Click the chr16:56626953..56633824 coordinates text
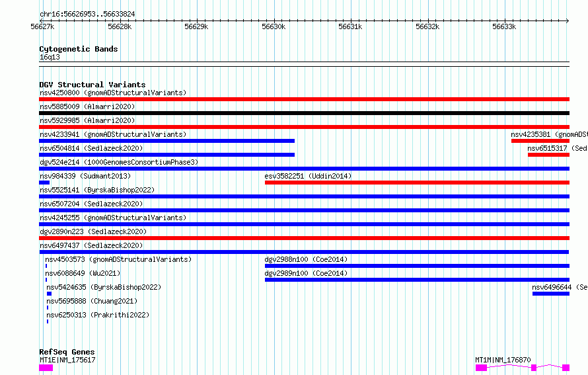This screenshot has width=588, height=375. tap(87, 15)
